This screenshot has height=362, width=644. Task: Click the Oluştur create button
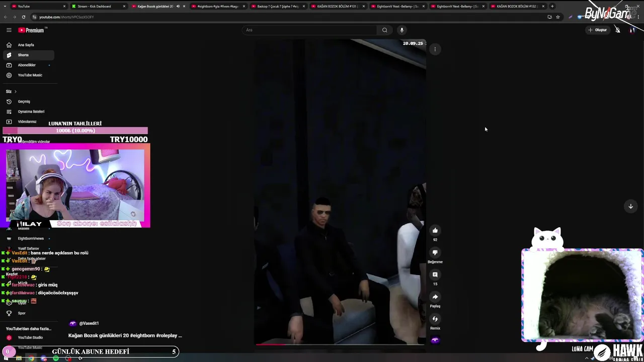pyautogui.click(x=598, y=30)
